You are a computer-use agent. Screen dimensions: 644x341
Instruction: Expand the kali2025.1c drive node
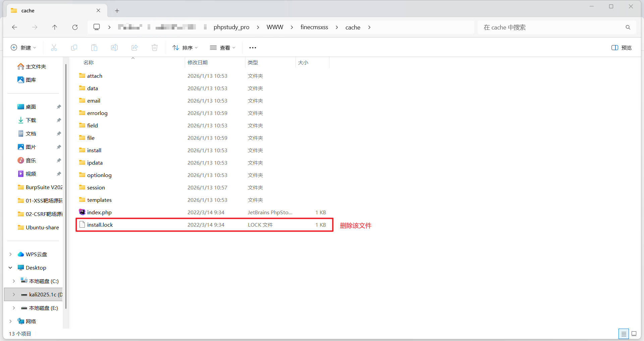click(x=14, y=294)
